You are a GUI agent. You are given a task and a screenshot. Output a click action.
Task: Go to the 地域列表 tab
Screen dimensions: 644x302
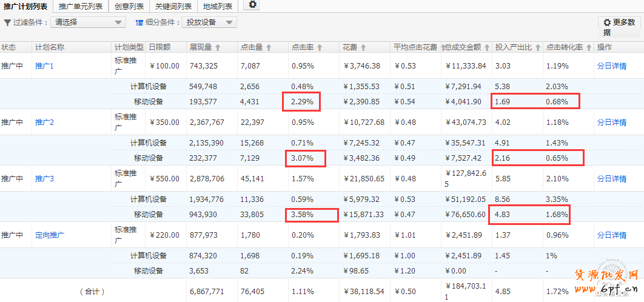[x=218, y=6]
